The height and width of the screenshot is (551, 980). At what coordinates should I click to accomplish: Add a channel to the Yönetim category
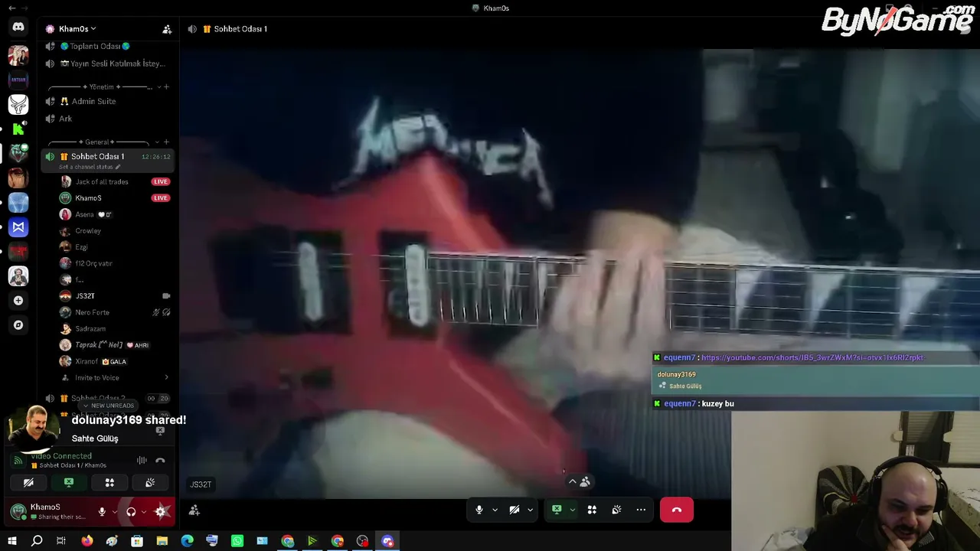point(166,87)
